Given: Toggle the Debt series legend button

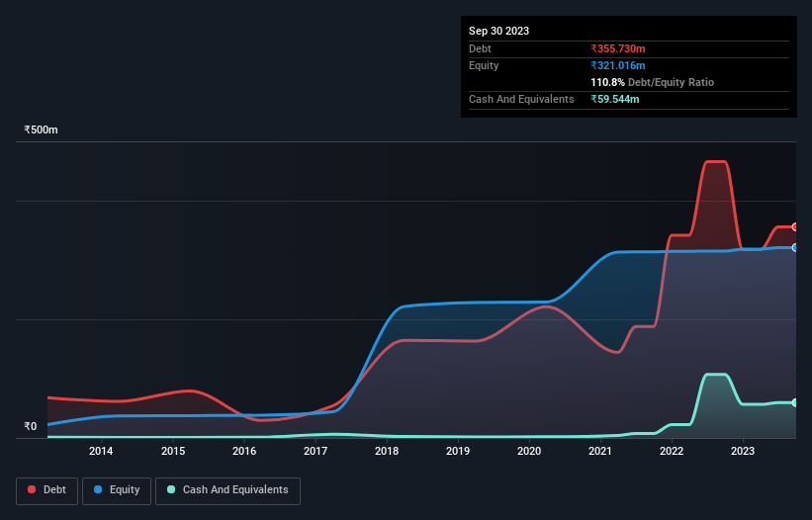Looking at the screenshot, I should click(x=47, y=490).
